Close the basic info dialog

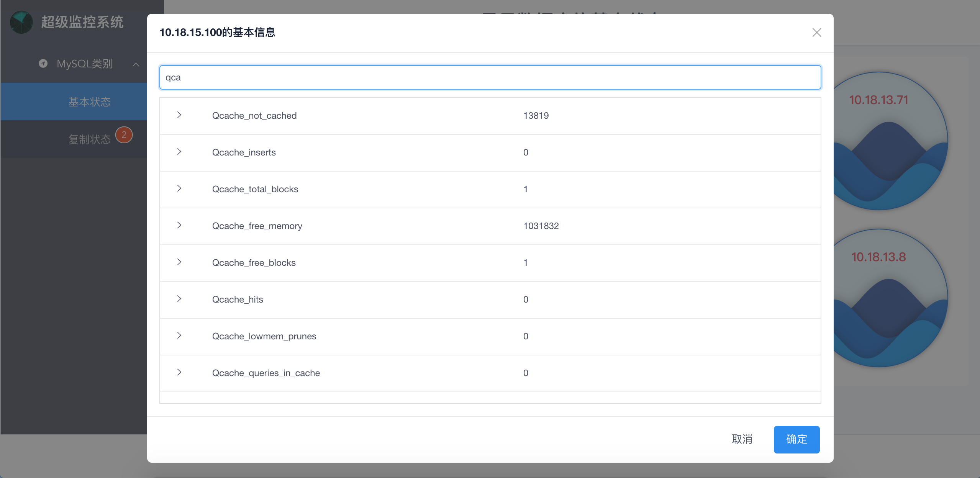816,33
